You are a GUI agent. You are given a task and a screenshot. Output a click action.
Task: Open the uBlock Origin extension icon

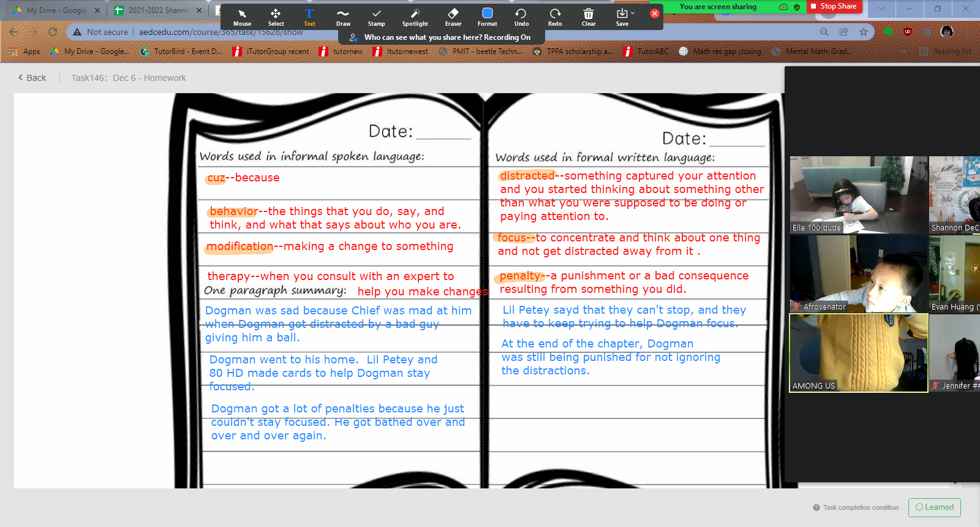908,32
